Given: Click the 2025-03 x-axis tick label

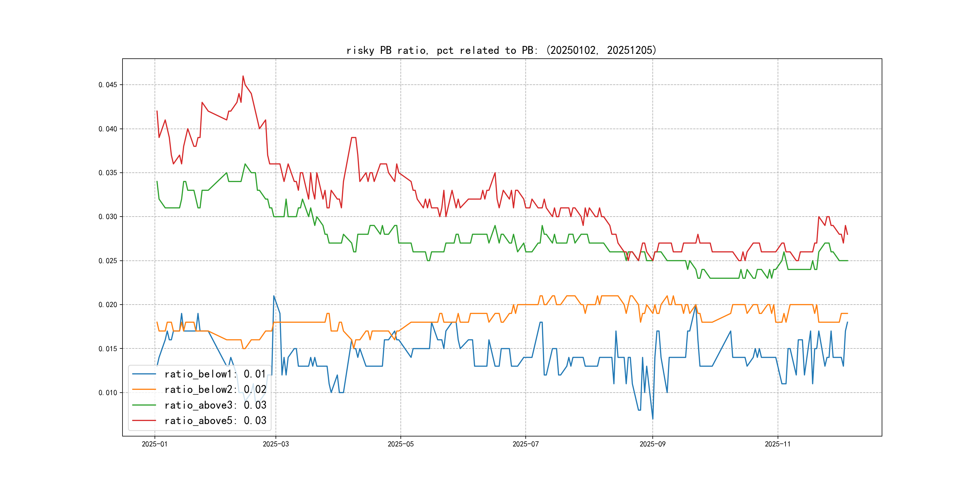Looking at the screenshot, I should [x=276, y=444].
